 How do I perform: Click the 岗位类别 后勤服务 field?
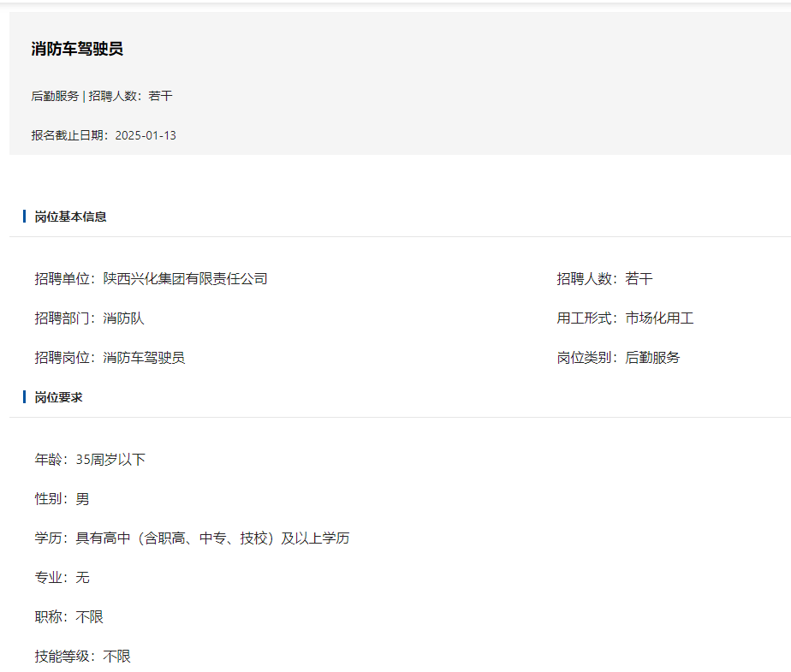(x=618, y=358)
